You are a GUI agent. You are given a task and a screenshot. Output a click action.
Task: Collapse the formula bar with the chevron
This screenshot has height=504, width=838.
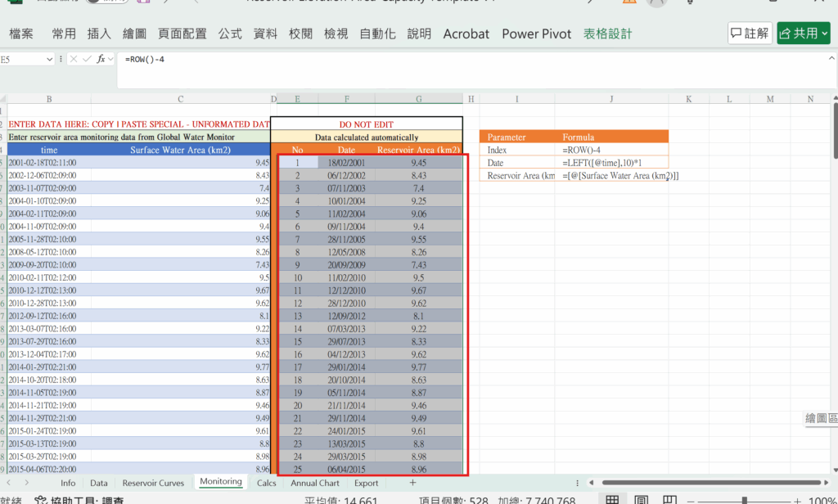click(x=831, y=58)
